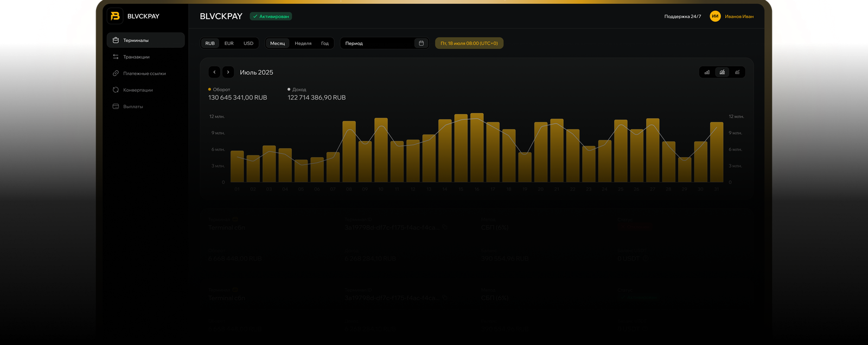Open Платежные ссылки via its link icon

coord(116,73)
